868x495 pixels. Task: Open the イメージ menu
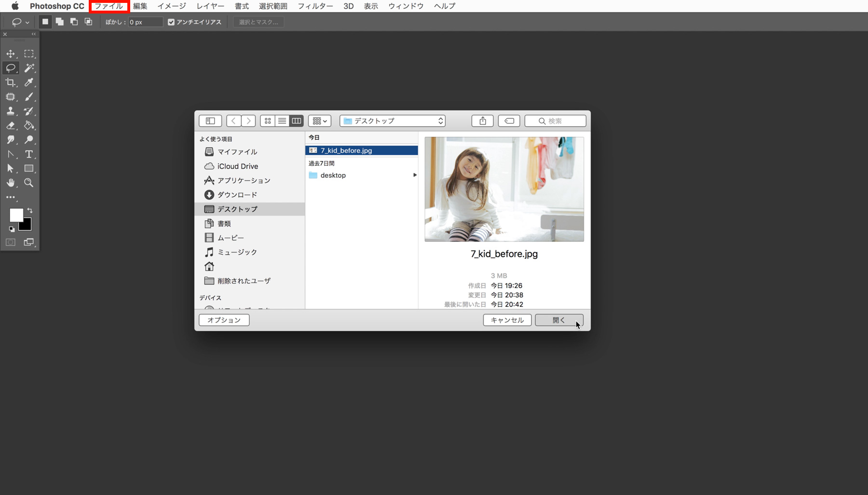click(172, 6)
